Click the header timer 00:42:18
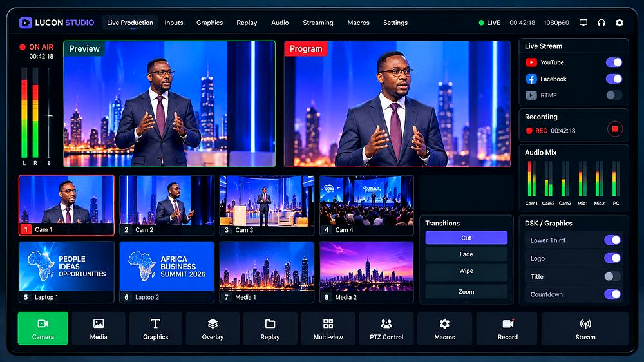The height and width of the screenshot is (362, 644). [x=522, y=23]
